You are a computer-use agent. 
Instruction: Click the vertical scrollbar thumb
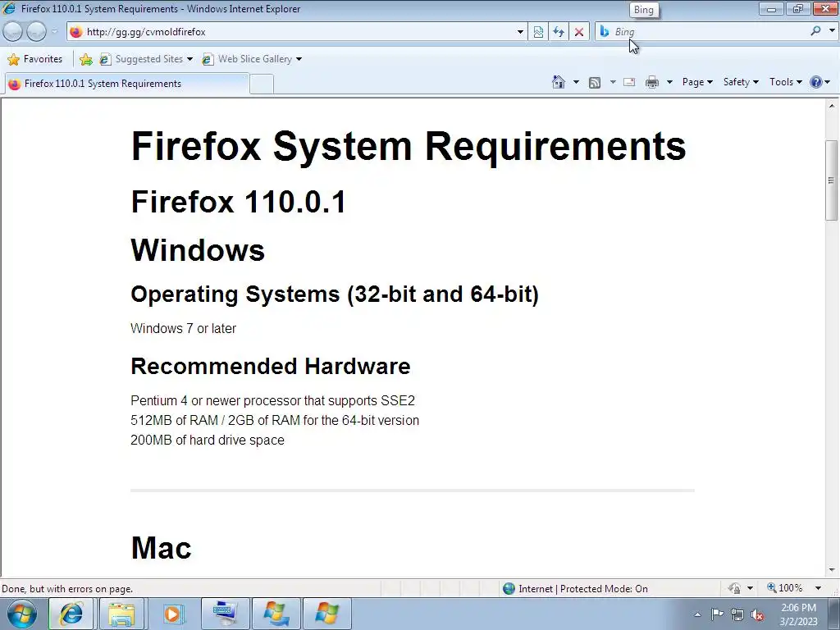(831, 180)
